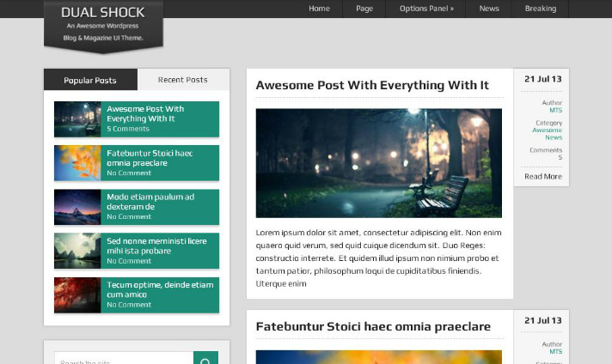Screen dimensions: 612x364
Task: Click the main title Awesome Post With Everything With It
Action: point(372,85)
